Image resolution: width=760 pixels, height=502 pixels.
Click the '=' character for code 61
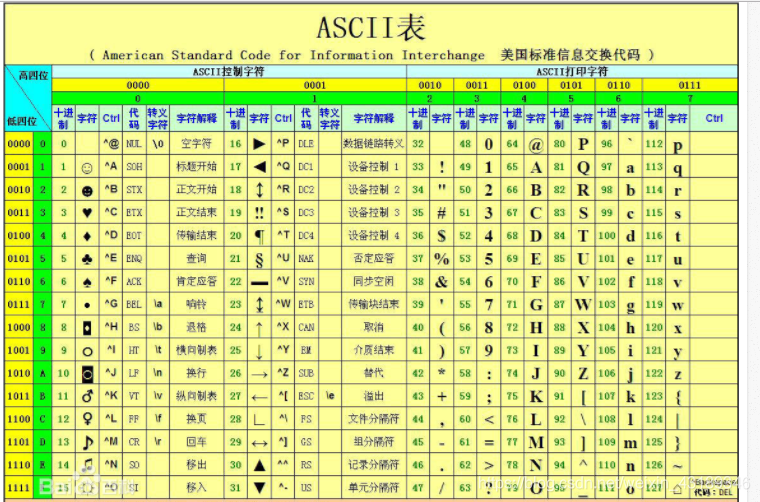489,442
